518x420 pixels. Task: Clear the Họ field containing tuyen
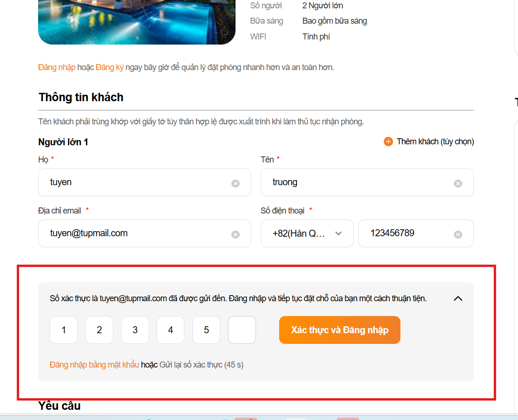click(x=236, y=183)
